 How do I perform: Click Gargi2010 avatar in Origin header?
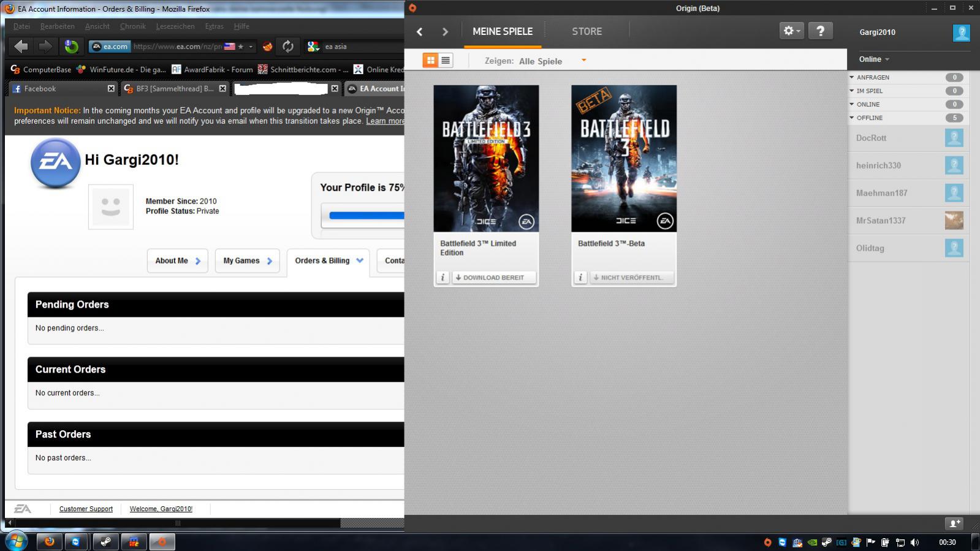coord(961,32)
